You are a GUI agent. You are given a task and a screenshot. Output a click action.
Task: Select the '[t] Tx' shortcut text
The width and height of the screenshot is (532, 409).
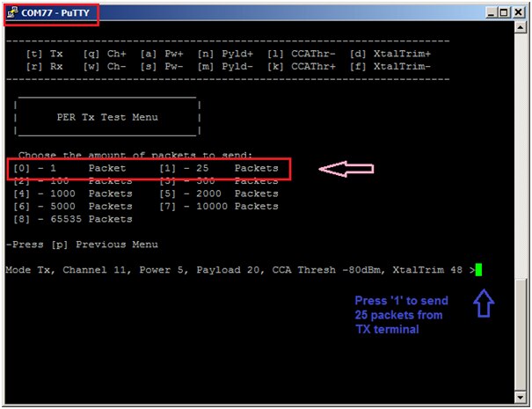[x=45, y=54]
